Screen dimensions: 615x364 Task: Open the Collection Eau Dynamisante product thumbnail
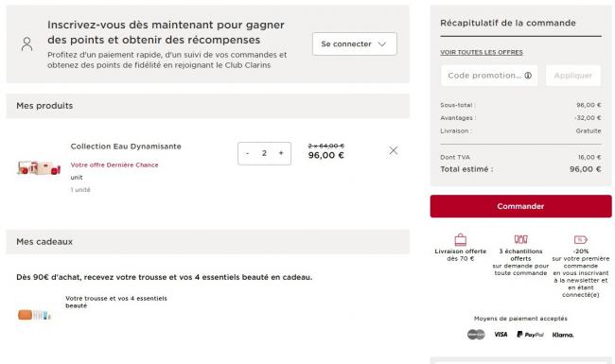39,167
